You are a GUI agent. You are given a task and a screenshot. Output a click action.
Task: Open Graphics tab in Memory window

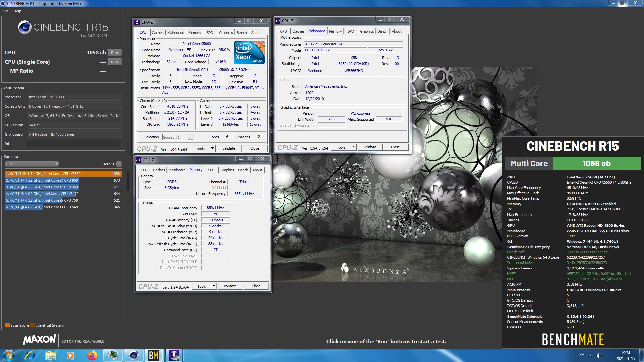point(227,170)
